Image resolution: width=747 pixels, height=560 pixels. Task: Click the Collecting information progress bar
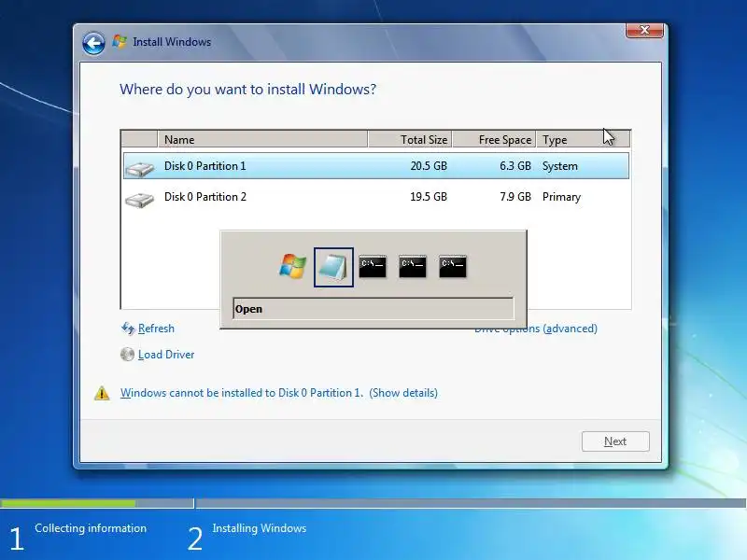[x=97, y=503]
